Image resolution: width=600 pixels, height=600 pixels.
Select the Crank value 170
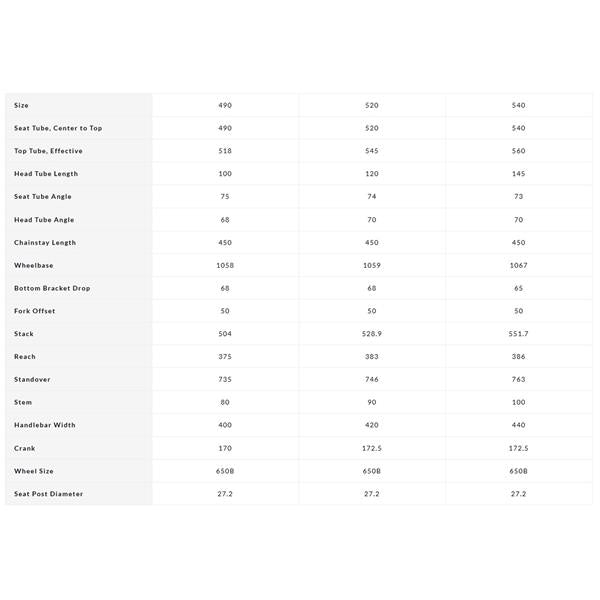[x=225, y=448]
